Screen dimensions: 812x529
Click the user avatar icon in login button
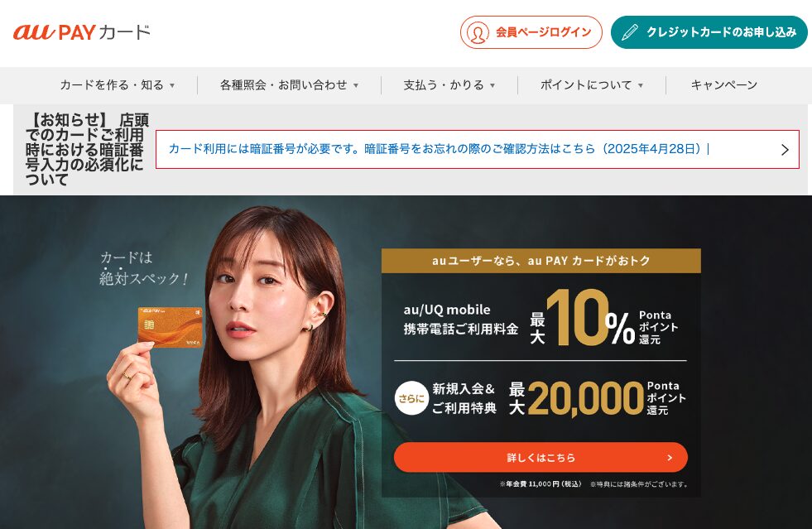tap(478, 32)
